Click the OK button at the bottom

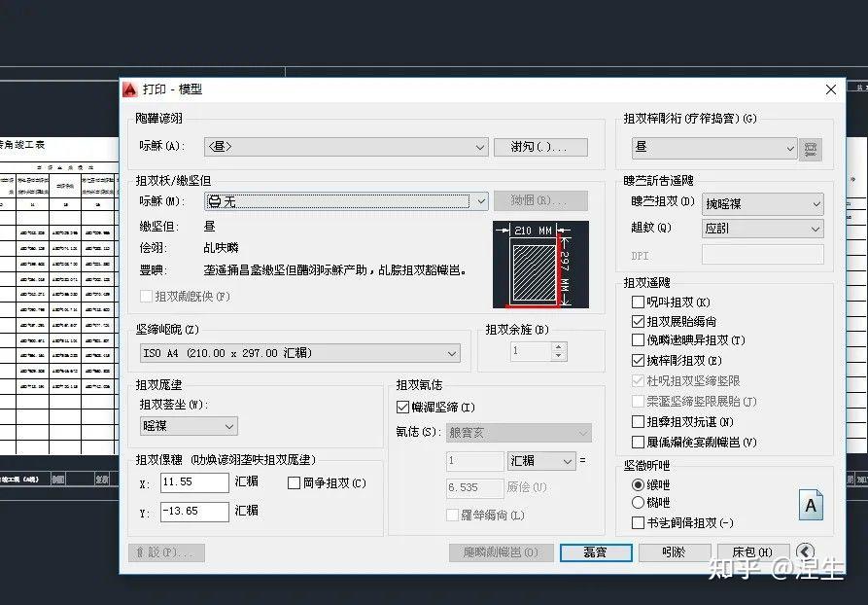pyautogui.click(x=596, y=552)
